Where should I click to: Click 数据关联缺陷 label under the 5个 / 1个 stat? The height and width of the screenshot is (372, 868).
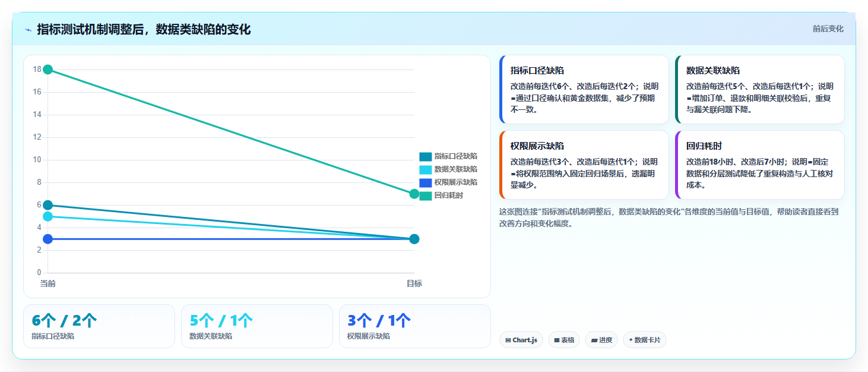[x=211, y=336]
